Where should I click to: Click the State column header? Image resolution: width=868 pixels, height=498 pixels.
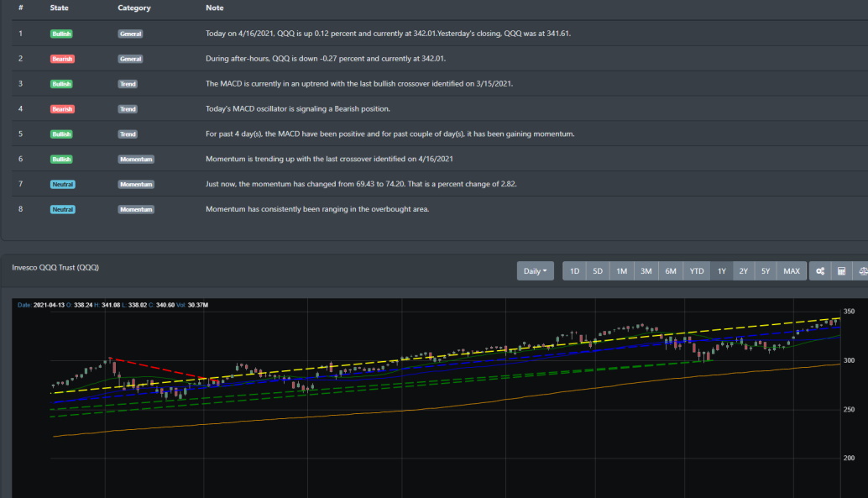60,8
